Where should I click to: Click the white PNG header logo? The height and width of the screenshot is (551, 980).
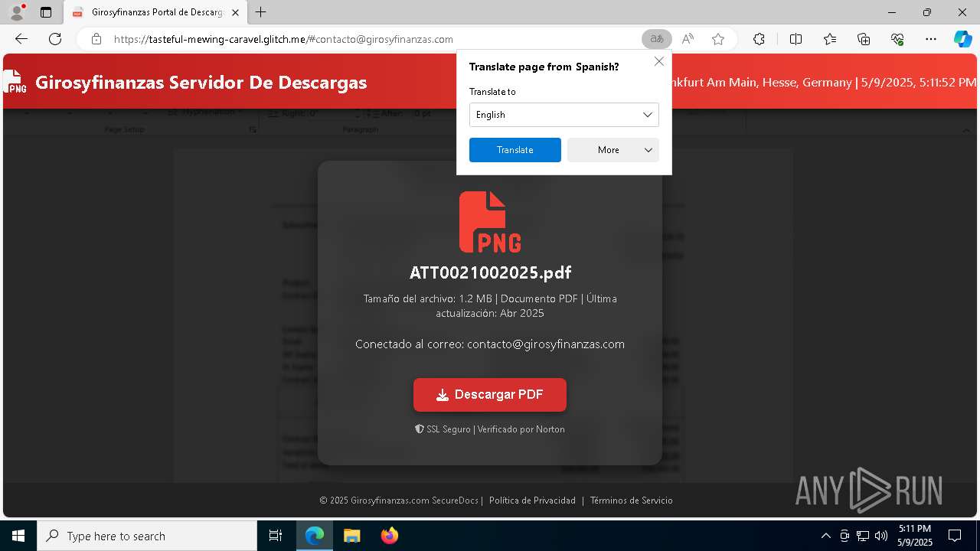(x=15, y=82)
